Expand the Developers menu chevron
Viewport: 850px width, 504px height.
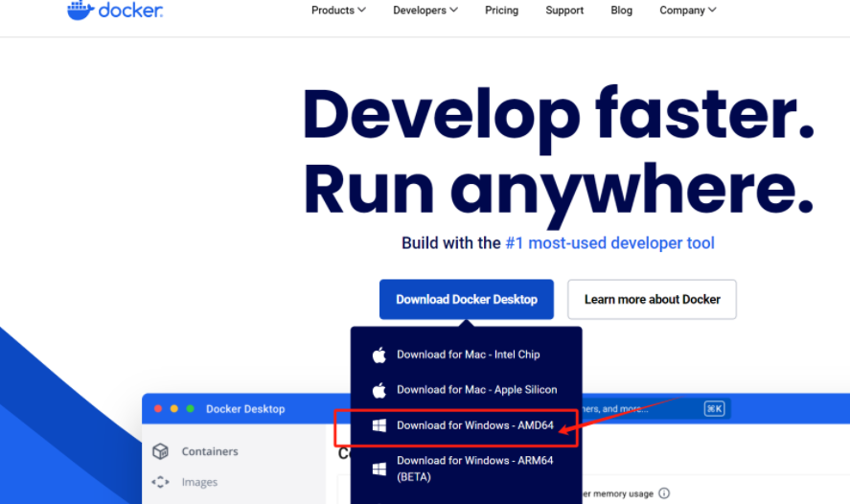453,10
